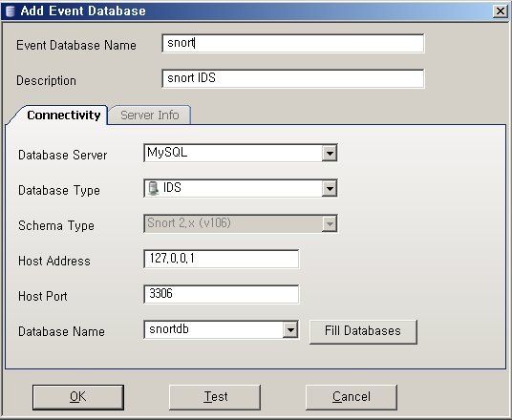Cancel the dialog
Screen dimensions: 512x420
click(352, 397)
